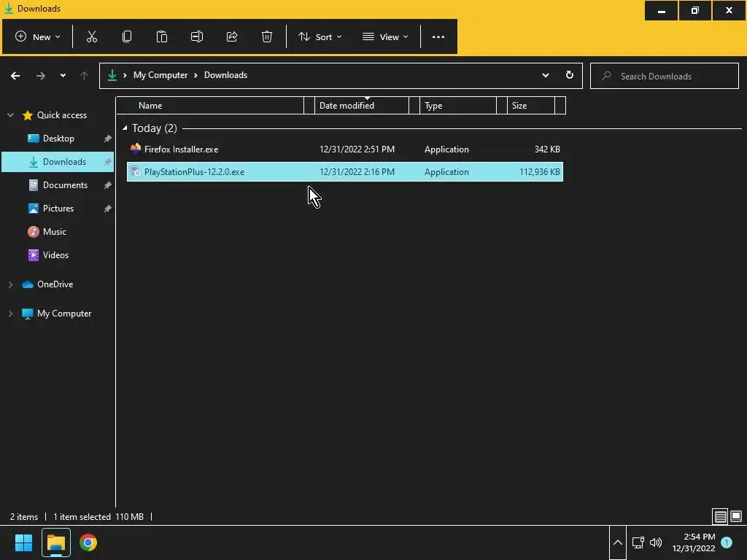This screenshot has width=747, height=560.
Task: Click the pin icon next to Documents
Action: 108,185
